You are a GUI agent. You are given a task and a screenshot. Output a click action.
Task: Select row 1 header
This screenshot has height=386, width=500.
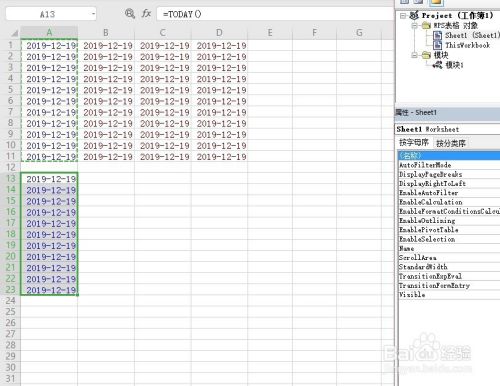(10, 45)
